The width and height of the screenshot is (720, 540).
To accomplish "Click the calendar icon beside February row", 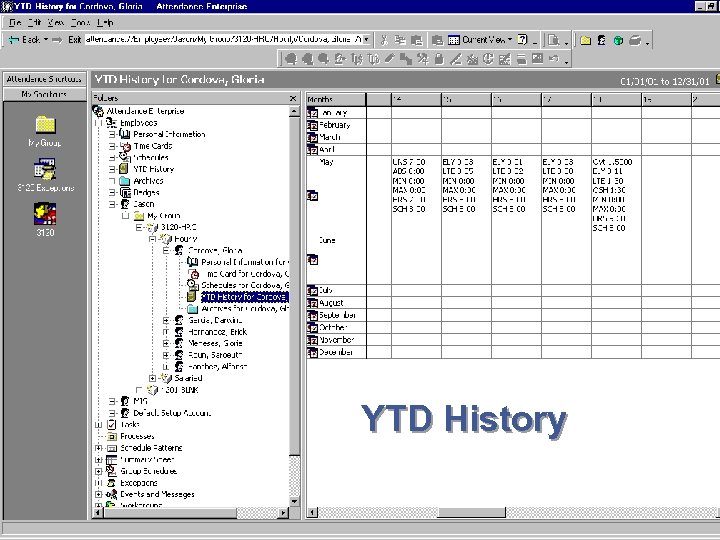I will (312, 125).
